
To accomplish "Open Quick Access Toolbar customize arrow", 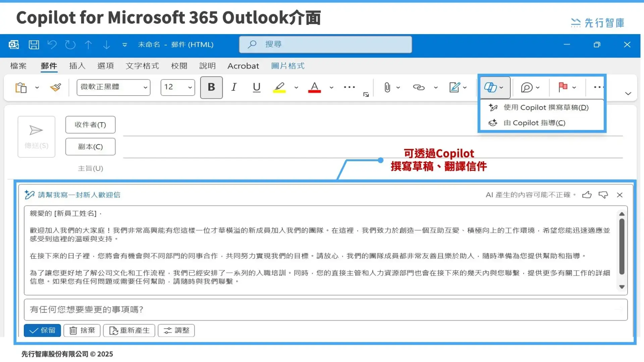I will pyautogui.click(x=125, y=45).
